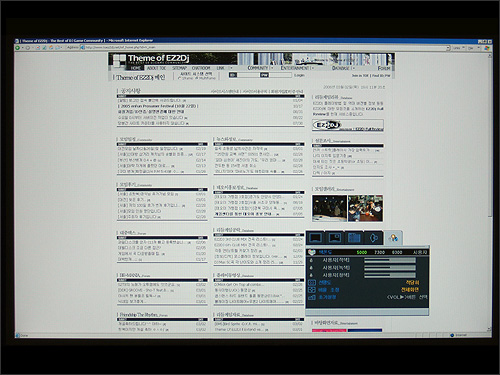Open the OSD picture-in-picture tab icon

[x=335, y=238]
